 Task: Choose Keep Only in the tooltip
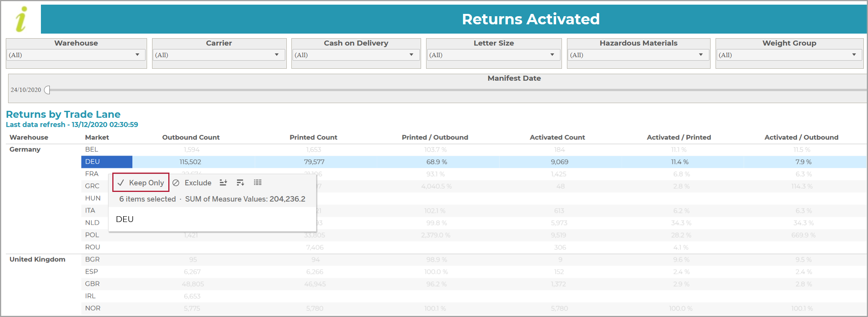141,183
